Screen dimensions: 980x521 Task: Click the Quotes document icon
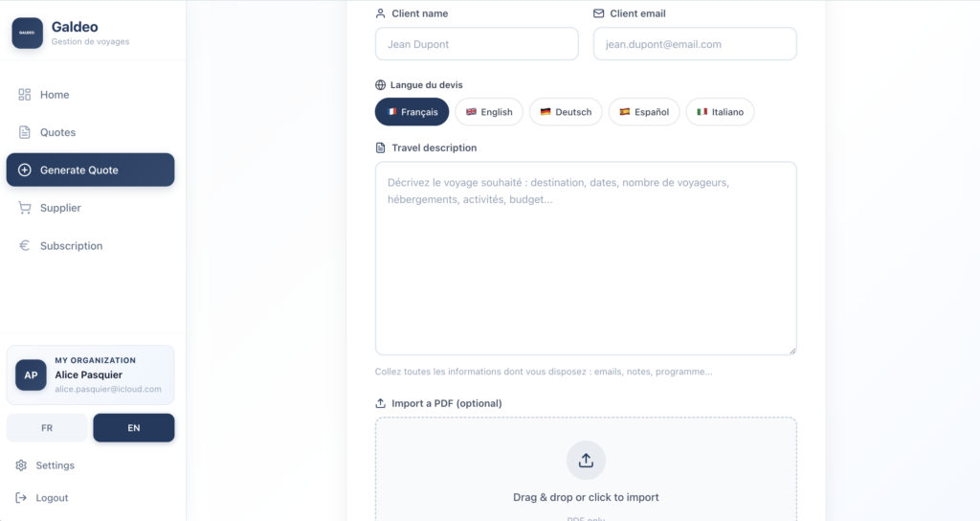coord(25,132)
